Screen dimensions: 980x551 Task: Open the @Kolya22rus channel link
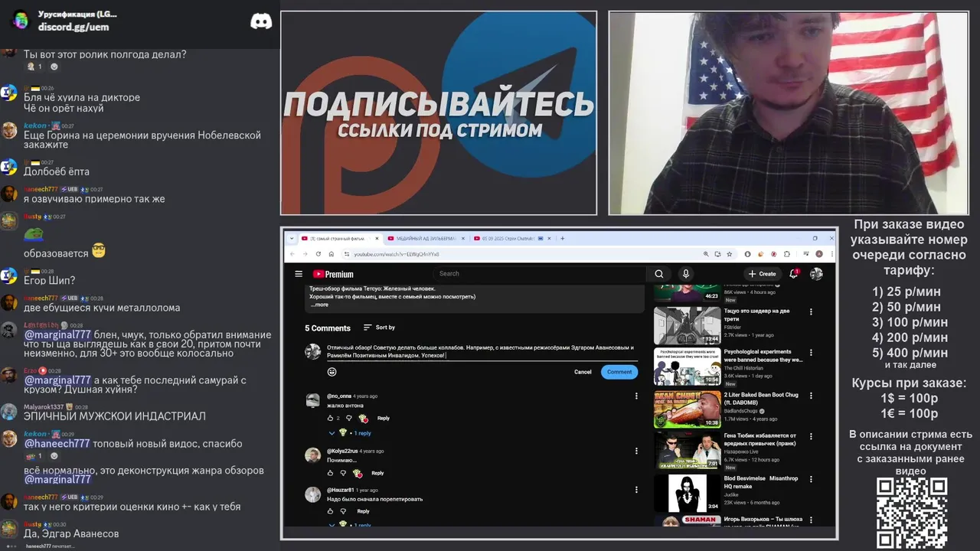coord(342,451)
